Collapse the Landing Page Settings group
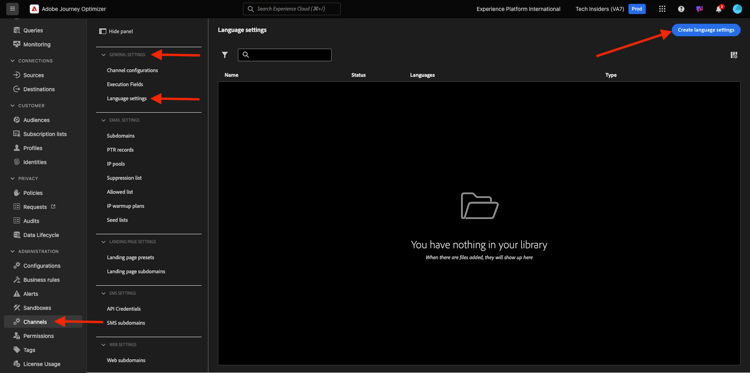The width and height of the screenshot is (750, 373). pyautogui.click(x=103, y=242)
